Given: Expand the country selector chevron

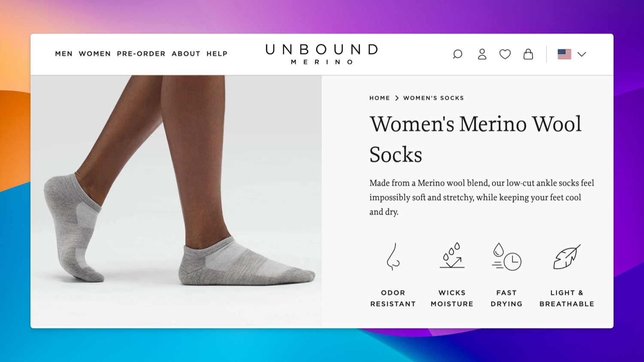Looking at the screenshot, I should click(582, 54).
